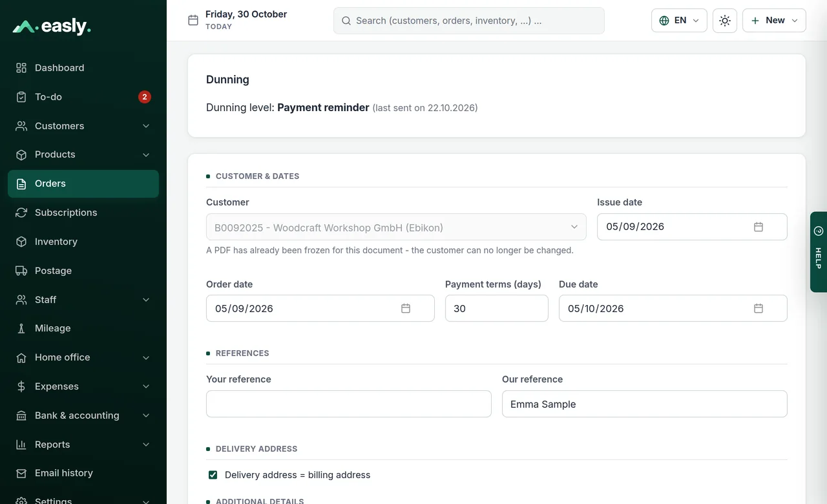Open the New creation dropdown
The width and height of the screenshot is (827, 504).
[774, 21]
